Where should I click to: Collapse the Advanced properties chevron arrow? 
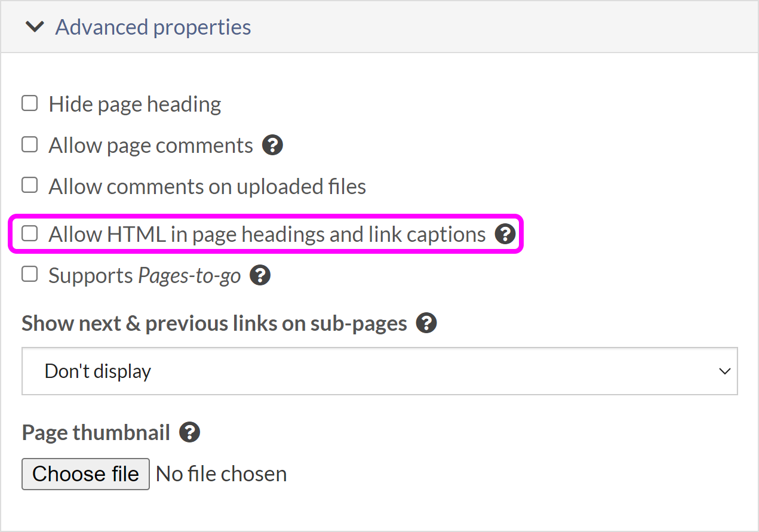point(35,27)
